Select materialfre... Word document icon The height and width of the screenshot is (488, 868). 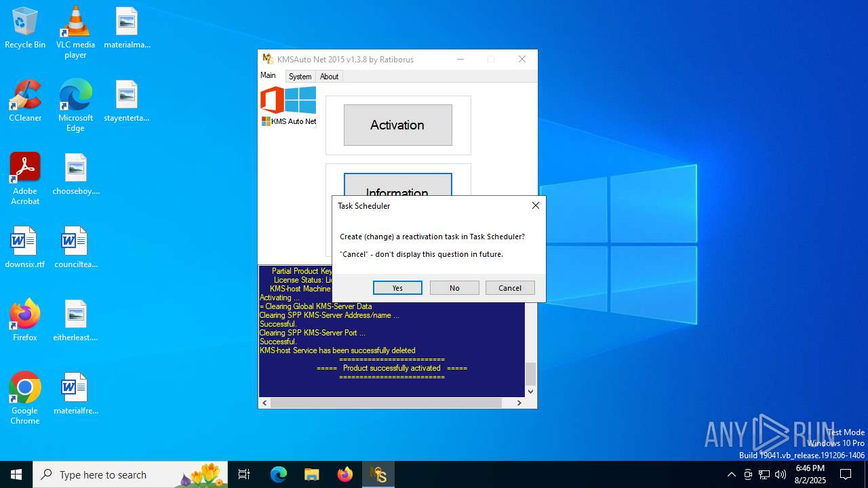coord(76,394)
